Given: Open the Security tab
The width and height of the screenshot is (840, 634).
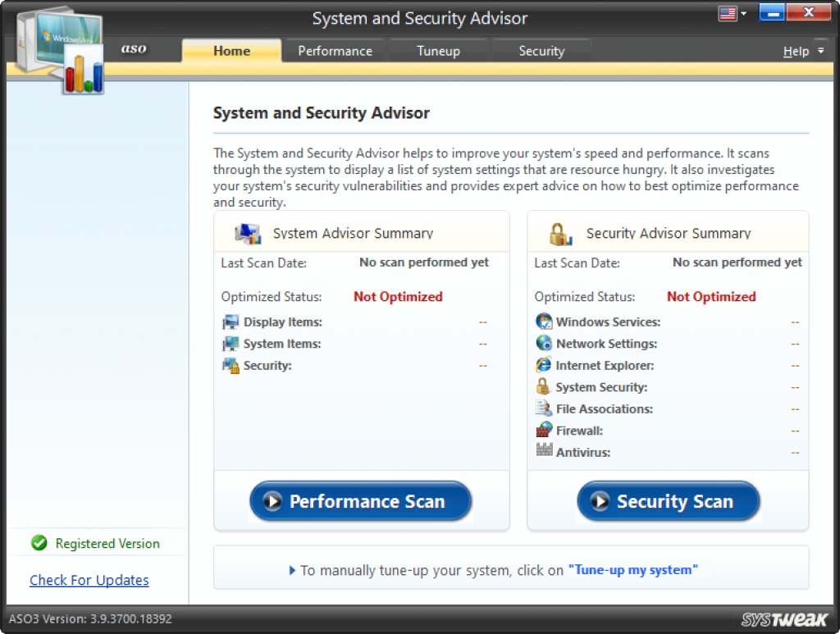Looking at the screenshot, I should pyautogui.click(x=541, y=51).
